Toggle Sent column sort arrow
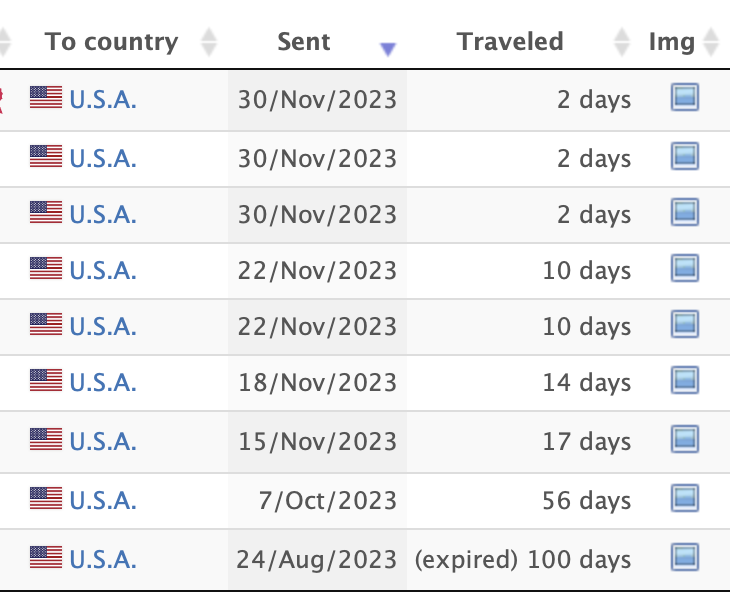Screen dimensions: 740x592 point(388,49)
